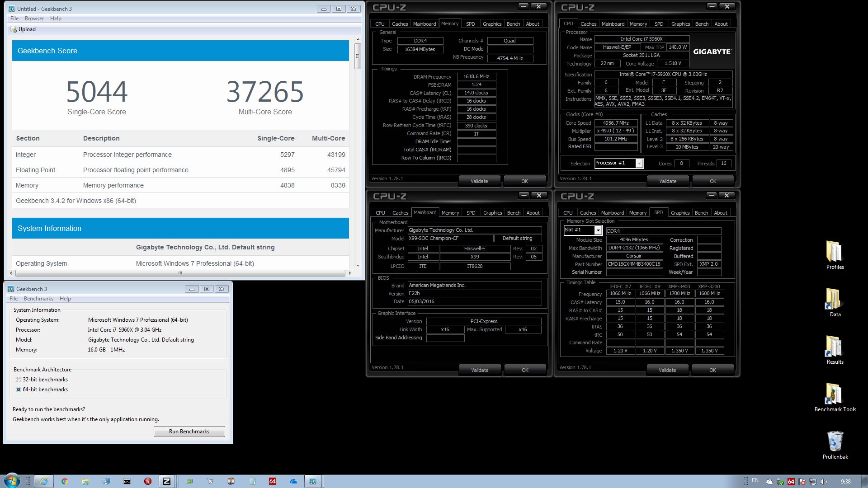This screenshot has height=488, width=868.
Task: Open About tab in the CPU-tab CPU-Z window
Action: click(721, 24)
